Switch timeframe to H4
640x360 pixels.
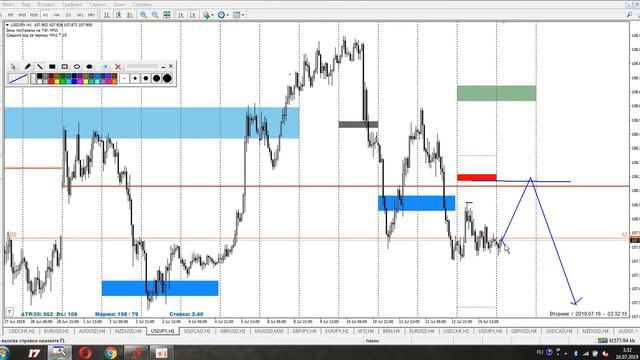(57, 15)
